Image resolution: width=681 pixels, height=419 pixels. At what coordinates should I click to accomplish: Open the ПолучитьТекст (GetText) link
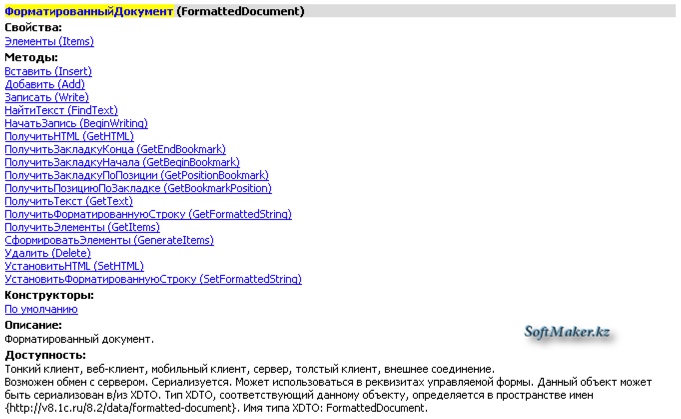tap(69, 201)
